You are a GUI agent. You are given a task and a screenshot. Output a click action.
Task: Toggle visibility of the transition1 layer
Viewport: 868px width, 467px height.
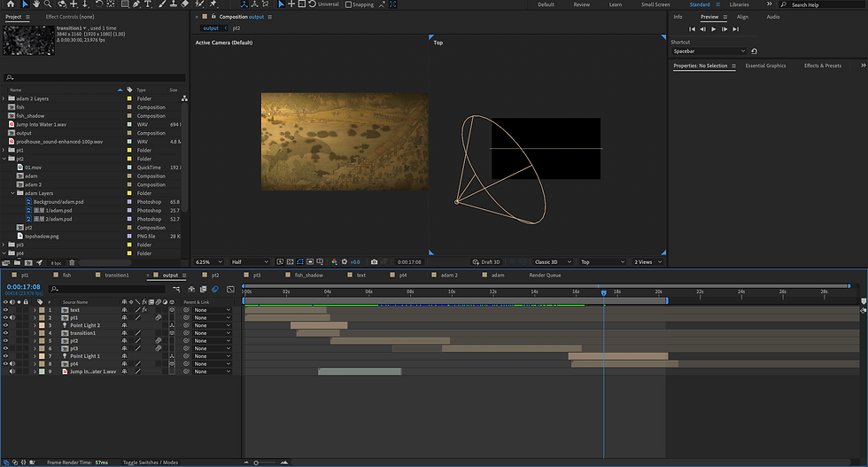point(5,333)
